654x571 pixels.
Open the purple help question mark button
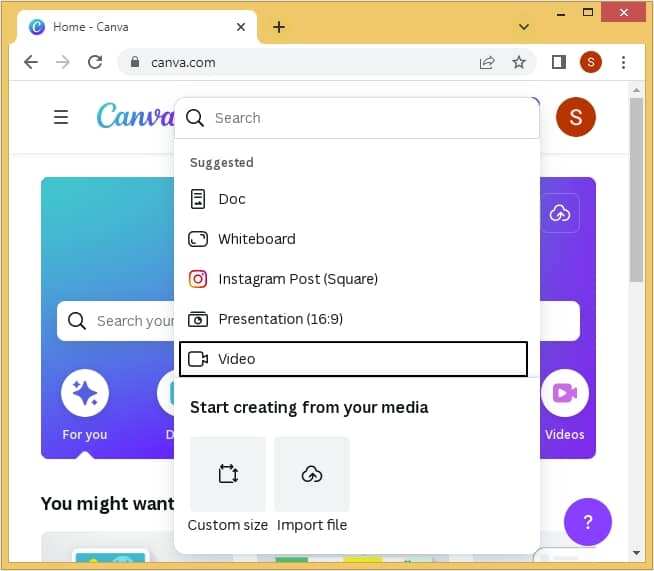pos(588,522)
